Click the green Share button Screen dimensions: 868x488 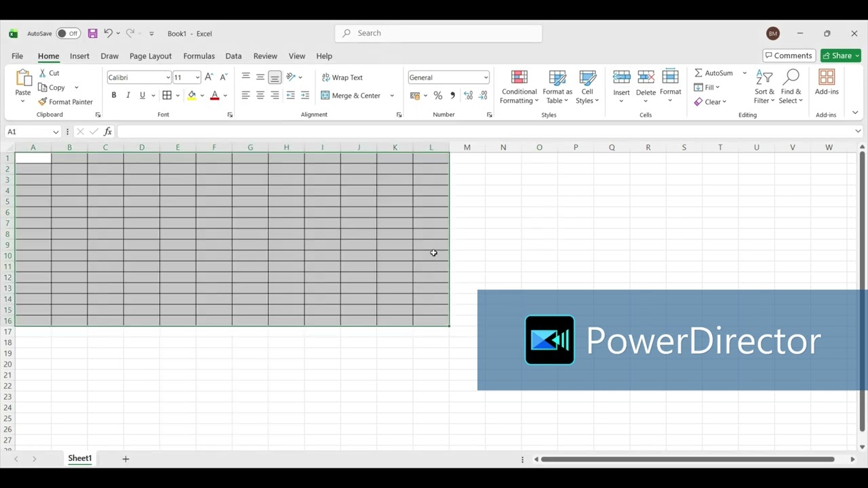coord(841,56)
